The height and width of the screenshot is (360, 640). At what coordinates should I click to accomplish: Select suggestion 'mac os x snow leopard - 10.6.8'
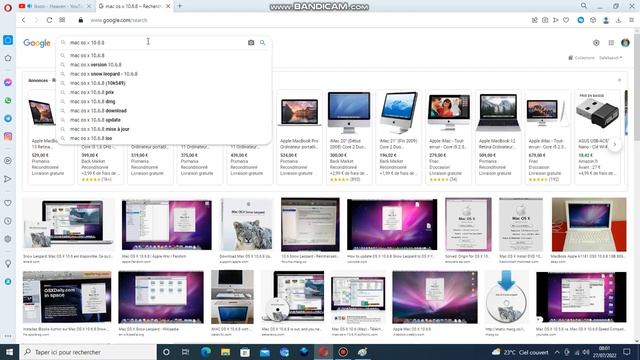click(x=165, y=74)
